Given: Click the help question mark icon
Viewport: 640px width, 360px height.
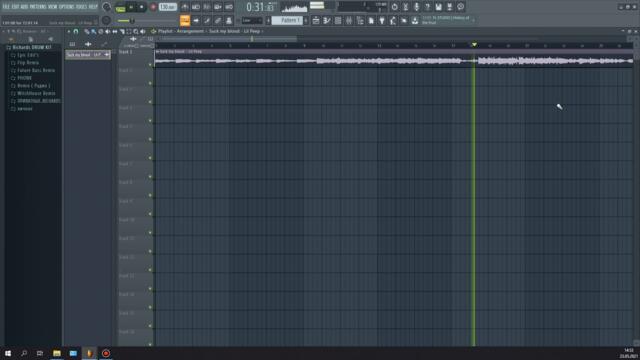Looking at the screenshot, I should coord(427,7).
